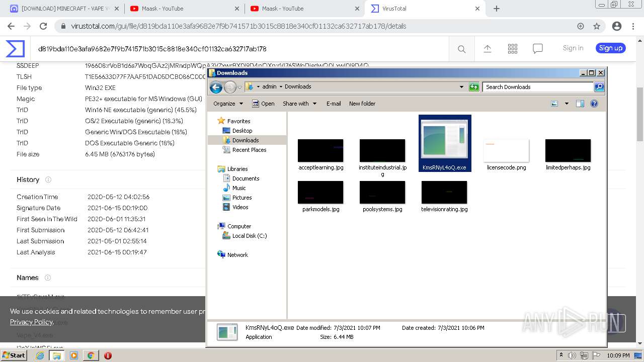Open the Chrome three-dot menu
The image size is (644, 362).
[x=633, y=26]
